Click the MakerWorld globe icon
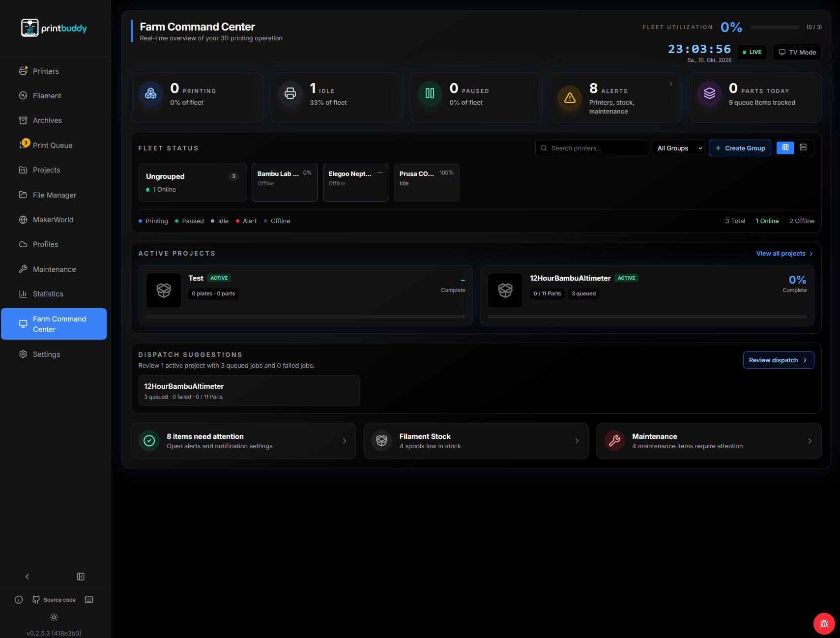Image resolution: width=840 pixels, height=638 pixels. point(23,220)
